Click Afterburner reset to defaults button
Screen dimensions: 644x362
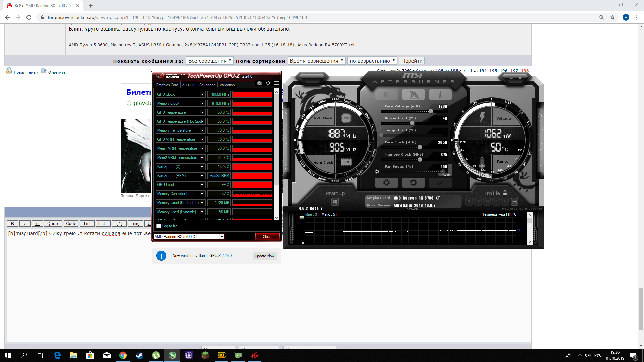click(413, 183)
